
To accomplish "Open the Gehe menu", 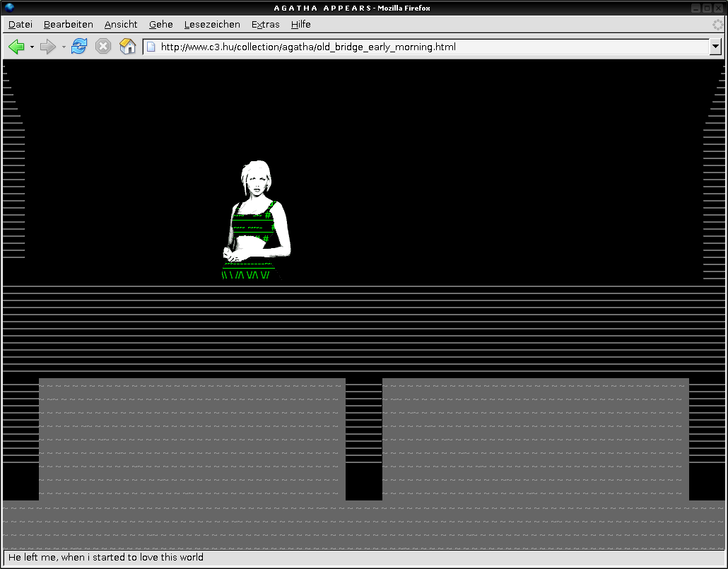I will [x=160, y=25].
